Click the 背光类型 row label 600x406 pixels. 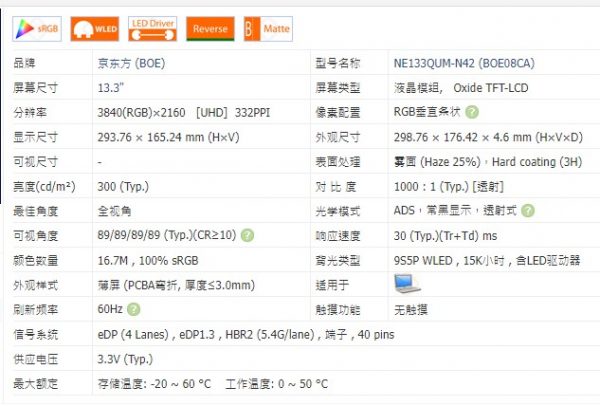[x=338, y=261]
